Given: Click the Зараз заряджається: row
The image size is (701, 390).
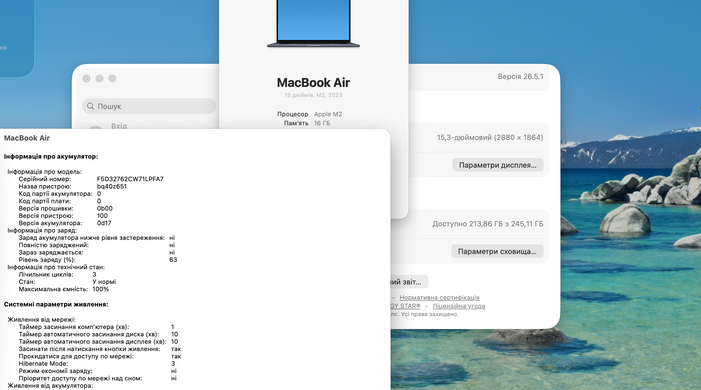Looking at the screenshot, I should point(97,252).
